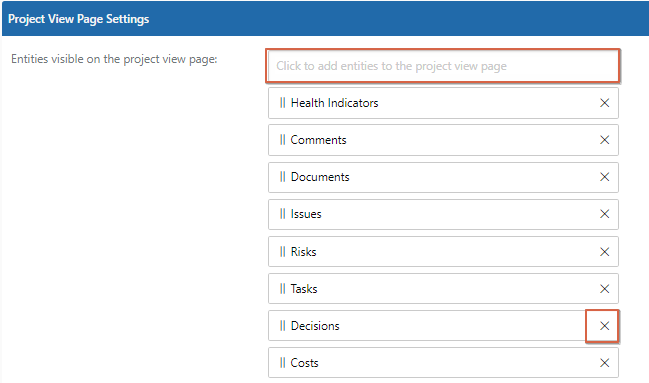Select the Issues entity label
This screenshot has height=383, width=649.
point(306,214)
